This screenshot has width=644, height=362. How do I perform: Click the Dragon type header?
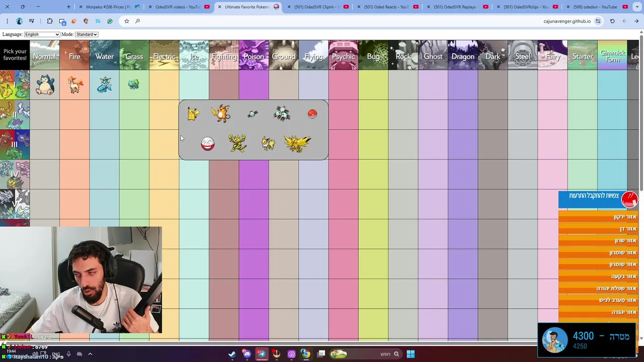463,55
